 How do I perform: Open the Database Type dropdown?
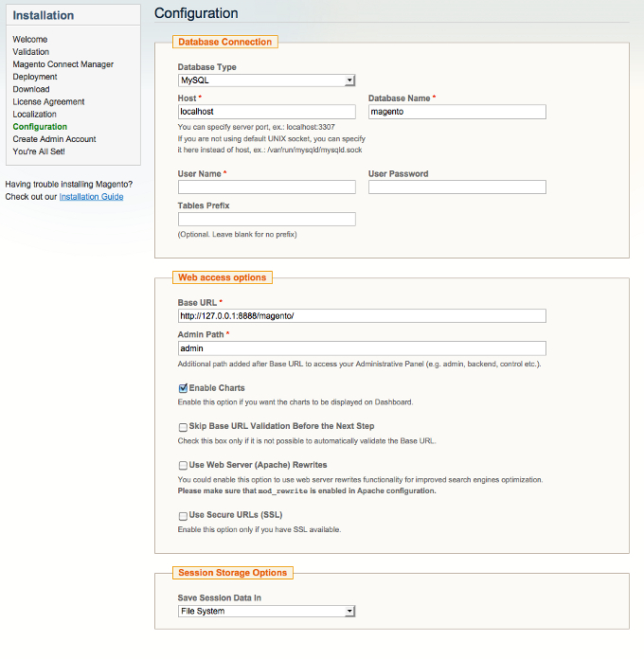click(x=266, y=80)
